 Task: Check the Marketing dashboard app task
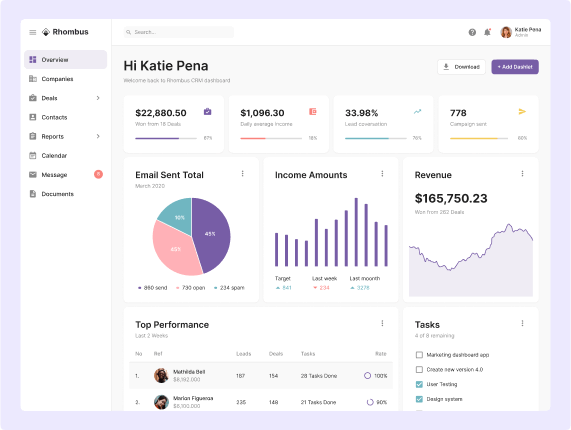(419, 355)
